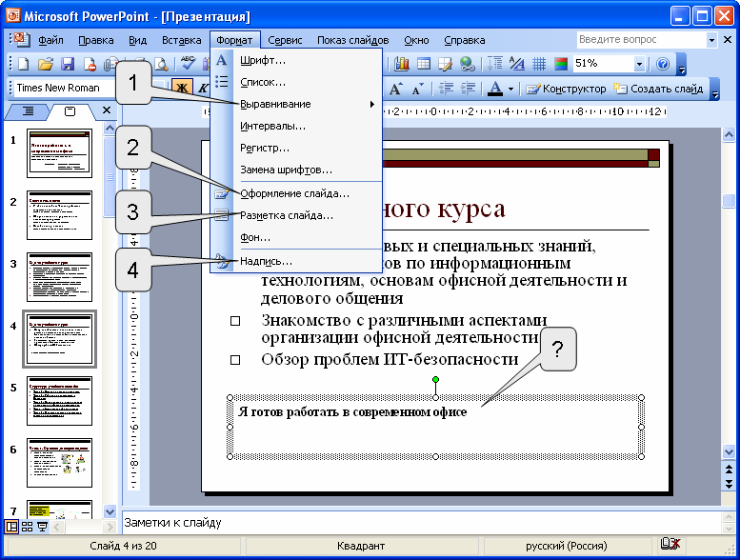Click the Expand All outline icon
Image resolution: width=740 pixels, height=560 pixels.
495,64
